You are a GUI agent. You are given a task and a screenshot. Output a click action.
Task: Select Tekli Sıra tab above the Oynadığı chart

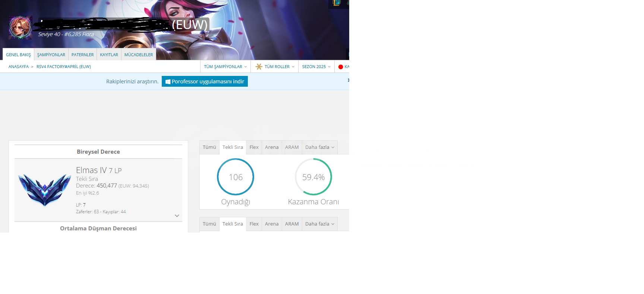(x=233, y=147)
